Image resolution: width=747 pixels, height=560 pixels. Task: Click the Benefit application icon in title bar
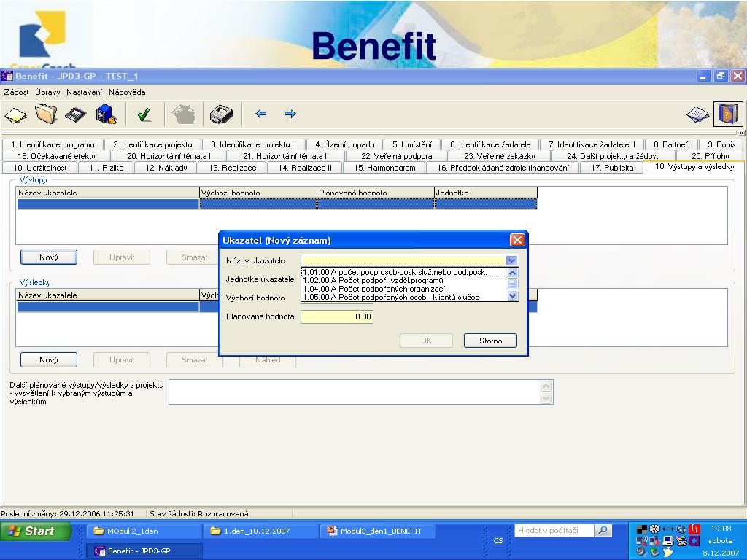tap(7, 76)
